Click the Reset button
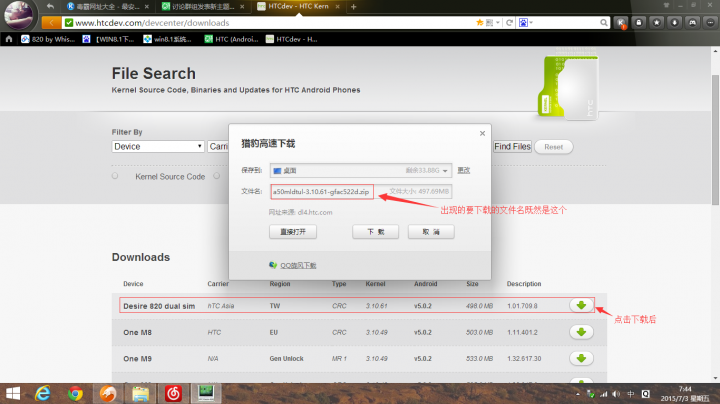The width and height of the screenshot is (720, 404). tap(553, 147)
